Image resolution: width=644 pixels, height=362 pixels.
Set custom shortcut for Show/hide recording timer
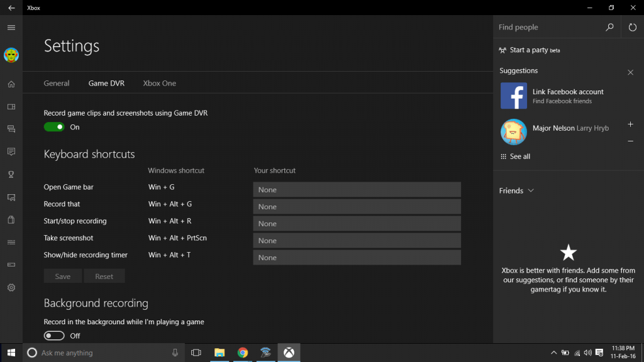tap(357, 258)
